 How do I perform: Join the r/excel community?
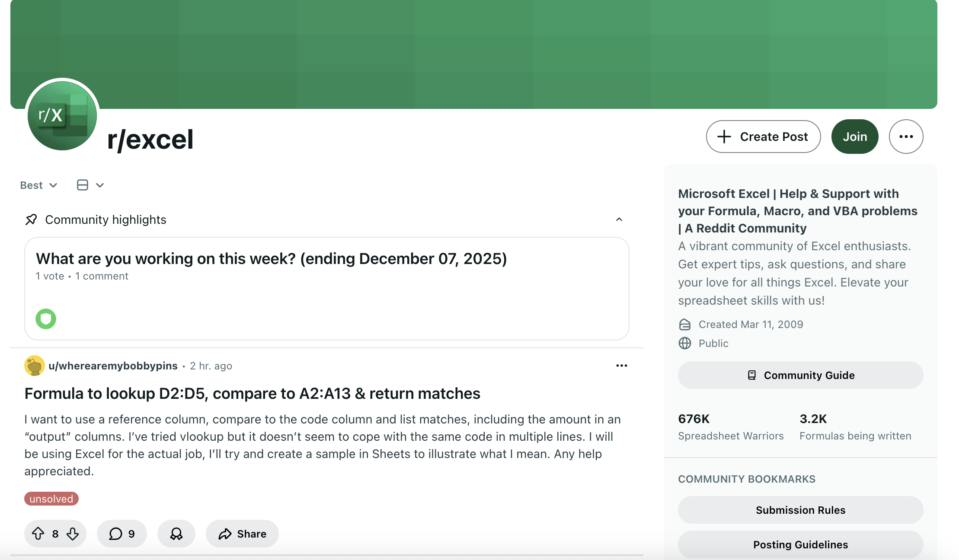coord(854,137)
